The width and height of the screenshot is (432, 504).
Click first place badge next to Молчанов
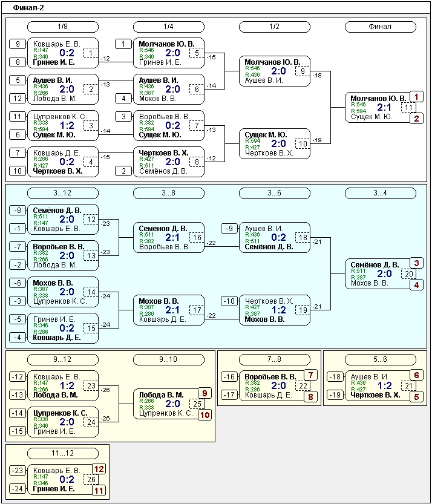pyautogui.click(x=416, y=96)
